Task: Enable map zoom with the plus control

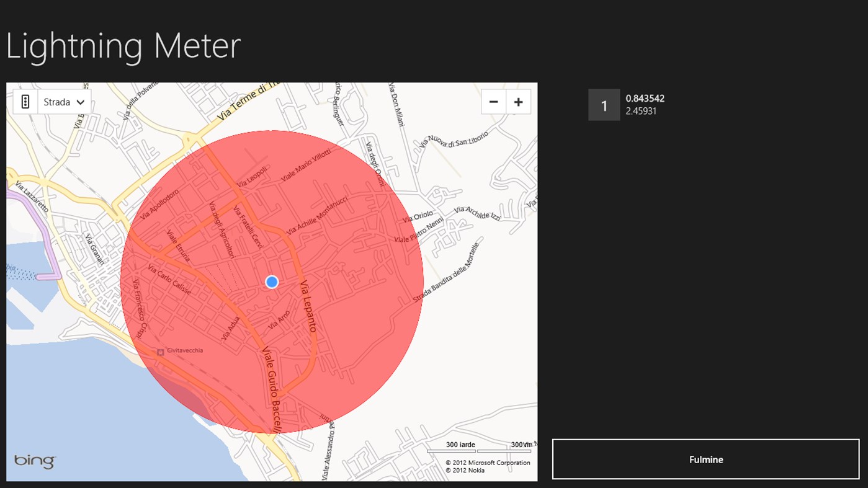Action: tap(519, 101)
